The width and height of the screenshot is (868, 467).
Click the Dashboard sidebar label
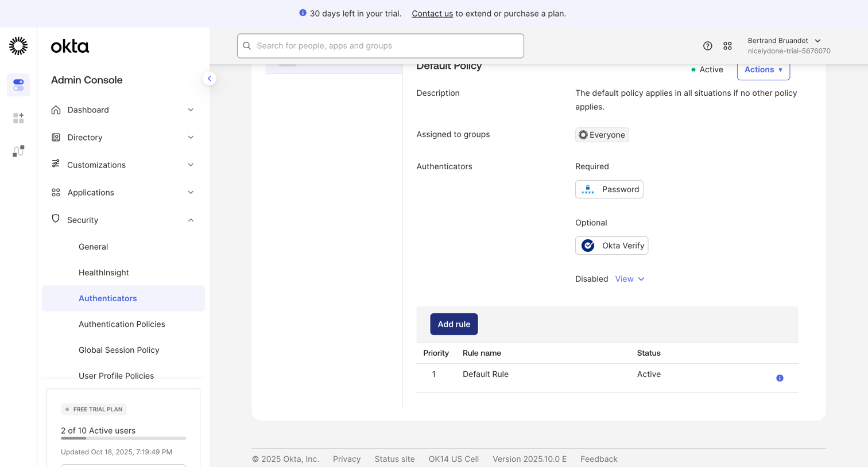(x=88, y=110)
